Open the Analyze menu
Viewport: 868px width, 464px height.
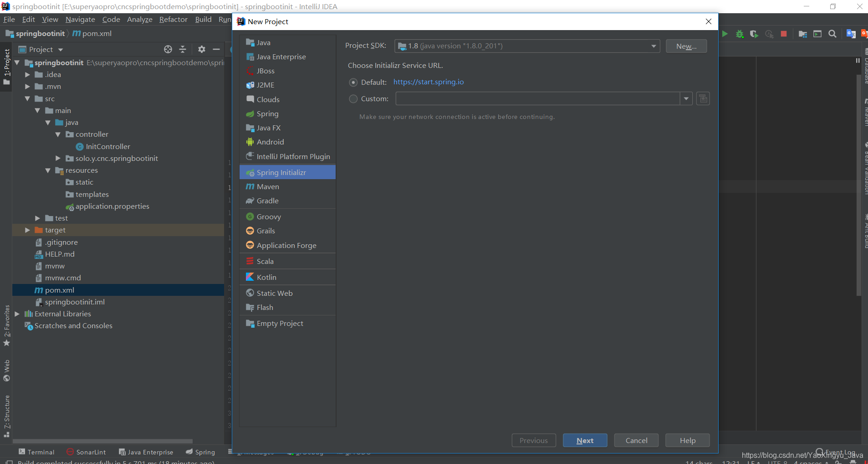click(x=140, y=19)
